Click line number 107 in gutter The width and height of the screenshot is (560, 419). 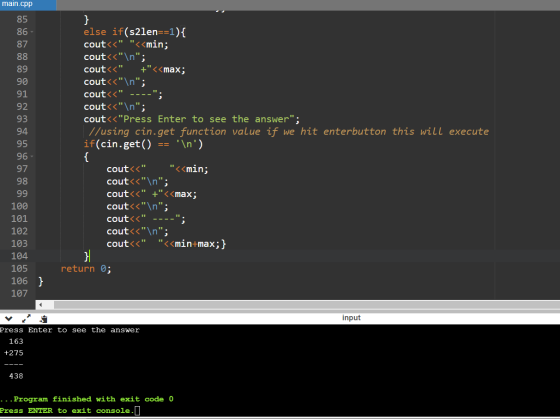pyautogui.click(x=19, y=293)
